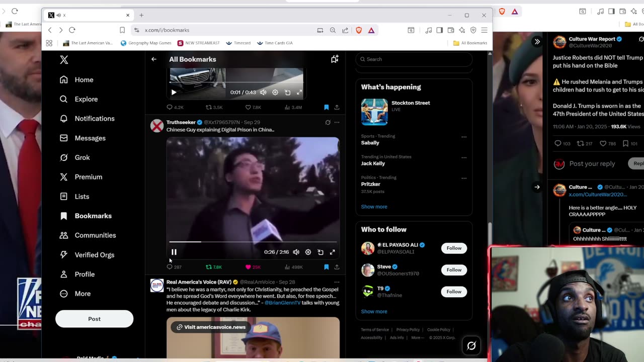This screenshot has width=644, height=362.
Task: Open picture-in-picture on the 2:16 video
Action: coord(320,252)
